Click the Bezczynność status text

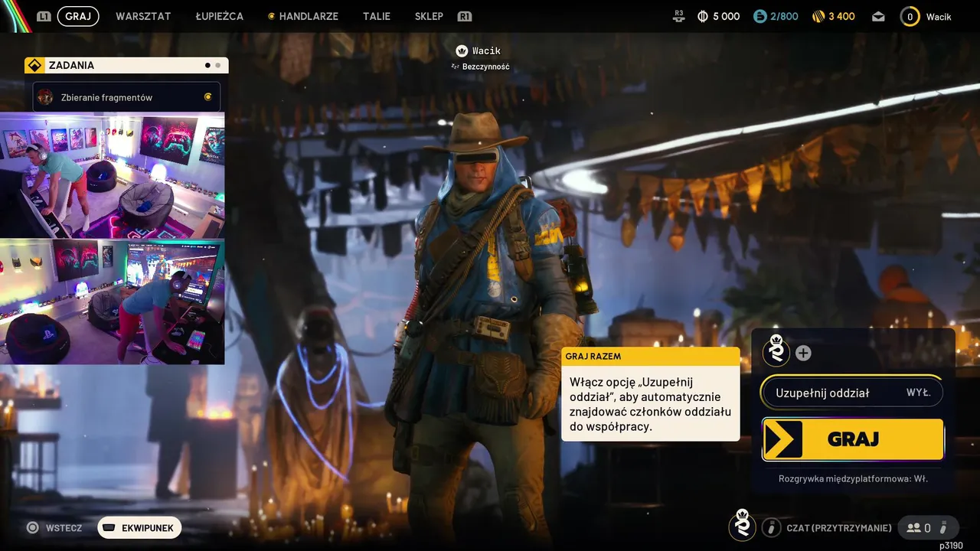485,67
